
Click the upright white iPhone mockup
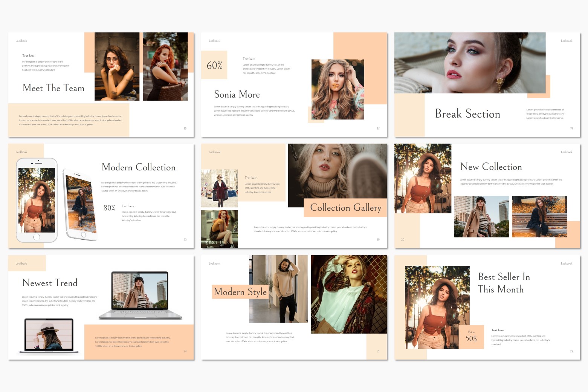click(37, 200)
